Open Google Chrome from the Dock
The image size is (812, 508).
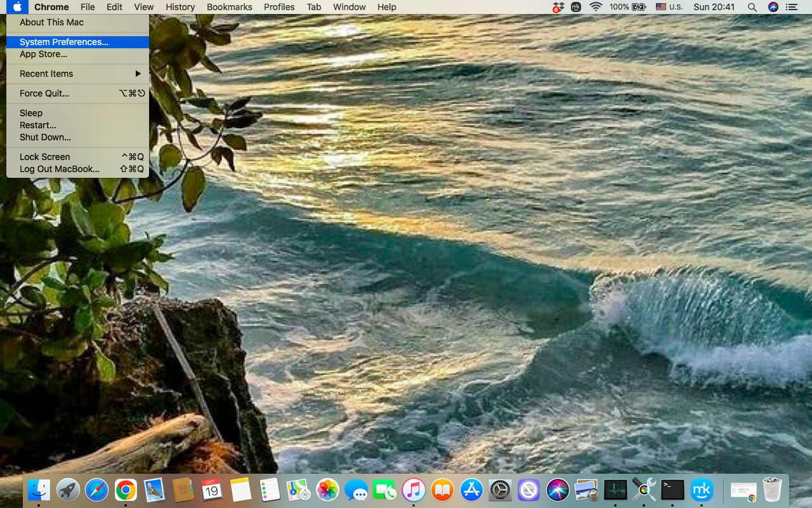pyautogui.click(x=125, y=490)
